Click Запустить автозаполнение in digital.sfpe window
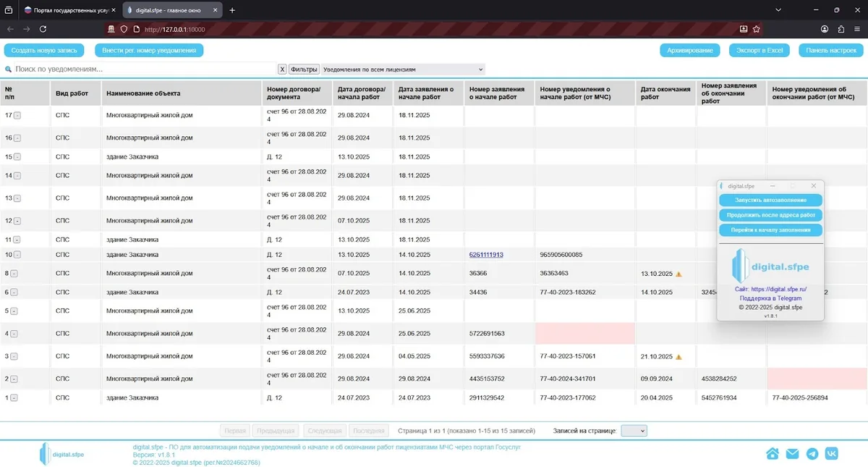868x467 pixels. click(x=771, y=200)
